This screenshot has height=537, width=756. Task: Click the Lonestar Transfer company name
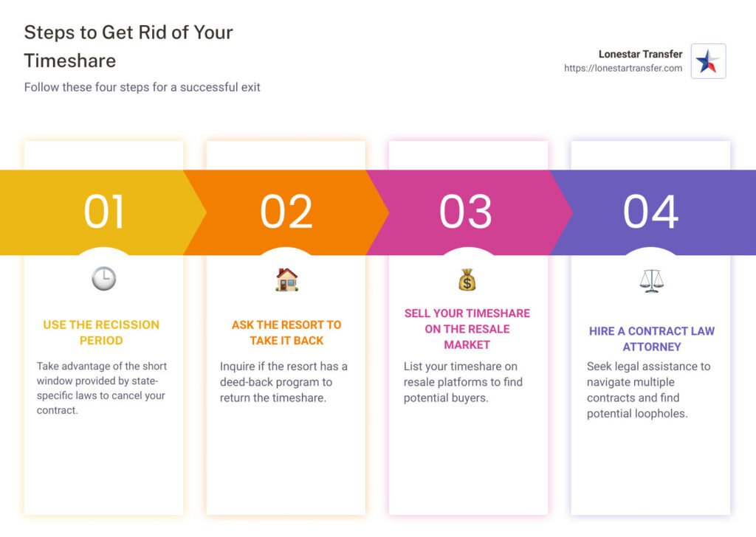[640, 54]
